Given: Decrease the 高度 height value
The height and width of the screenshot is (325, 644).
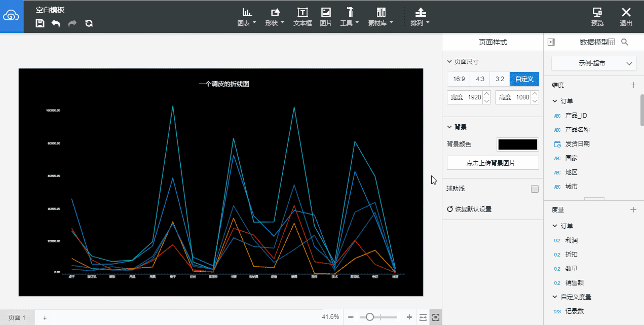Looking at the screenshot, I should point(535,101).
